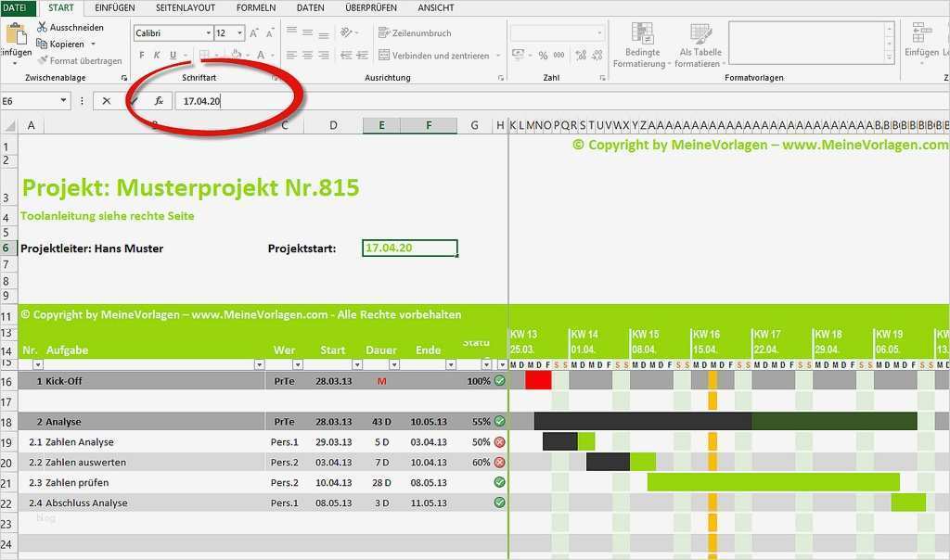Toggle italic K formatting
This screenshot has width=950, height=560.
[x=157, y=55]
